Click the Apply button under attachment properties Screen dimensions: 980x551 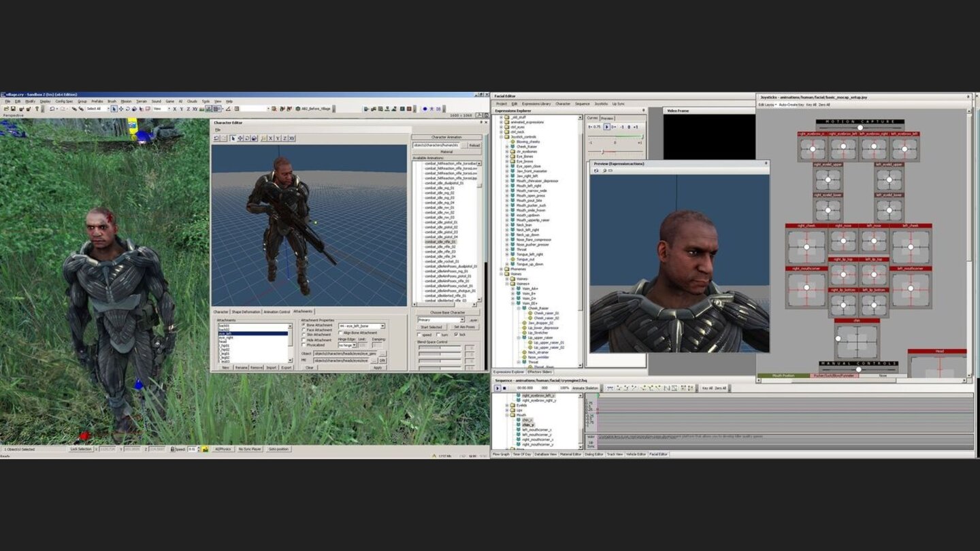378,367
